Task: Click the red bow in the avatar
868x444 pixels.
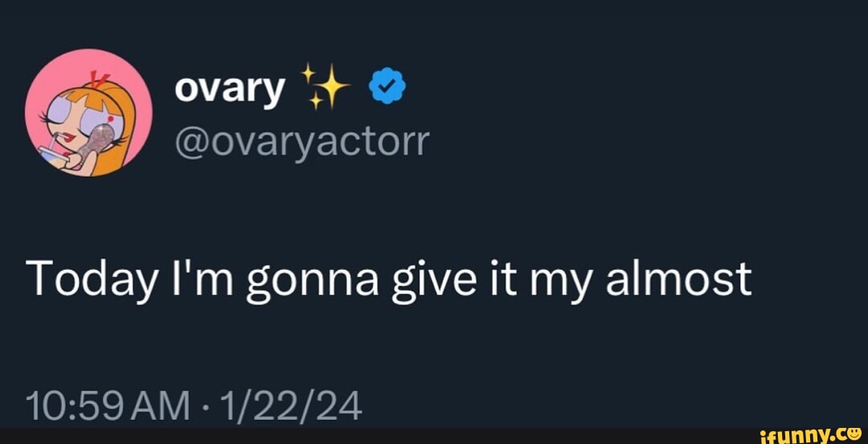Action: (x=100, y=81)
